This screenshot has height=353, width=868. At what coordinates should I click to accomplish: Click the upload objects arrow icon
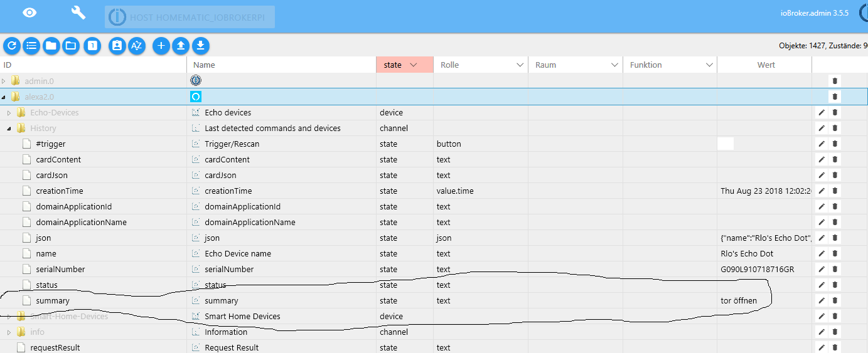[x=181, y=46]
